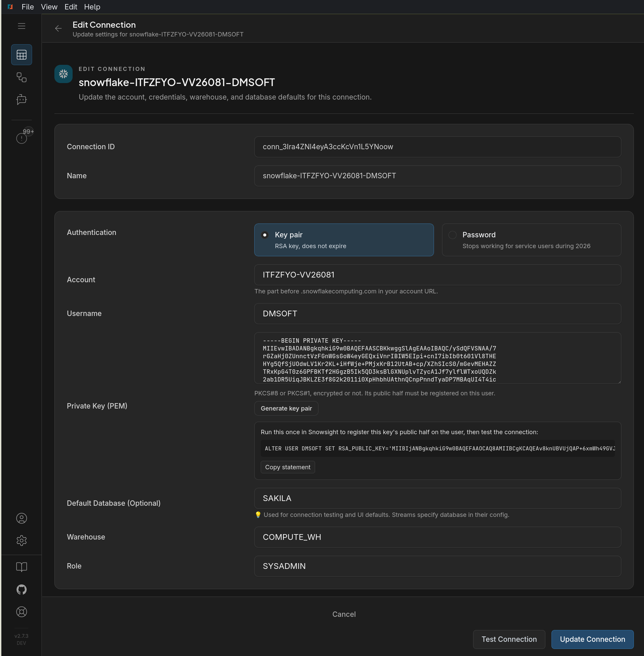The height and width of the screenshot is (656, 644).
Task: Click inside the Private Key text area
Action: pos(437,358)
